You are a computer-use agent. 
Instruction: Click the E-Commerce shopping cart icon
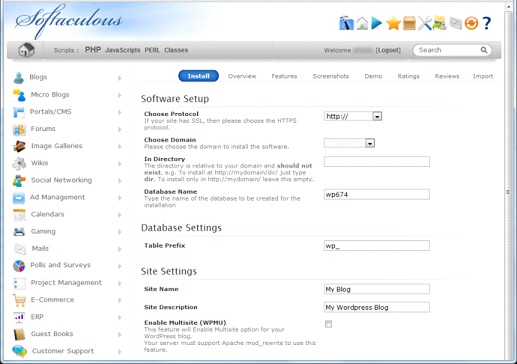[x=19, y=300]
